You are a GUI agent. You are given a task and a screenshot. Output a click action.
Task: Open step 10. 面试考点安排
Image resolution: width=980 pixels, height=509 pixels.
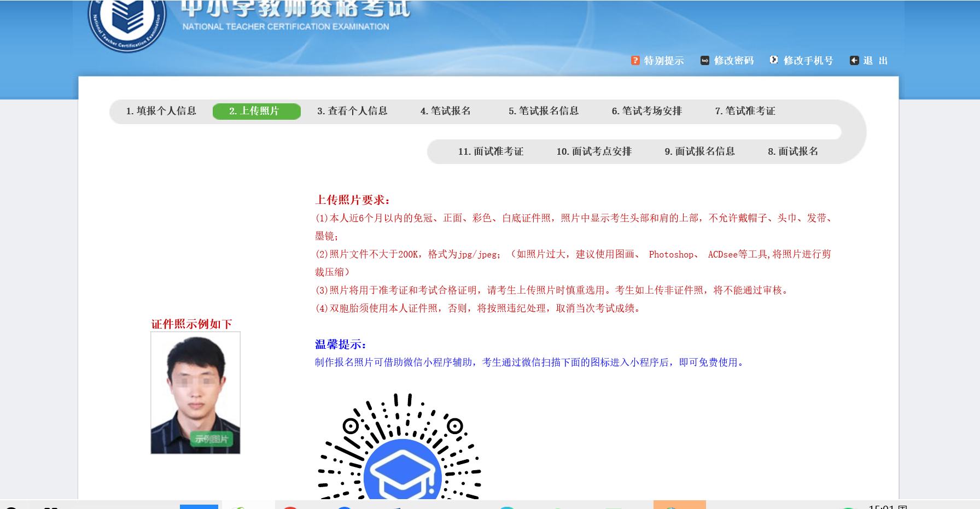coord(594,151)
